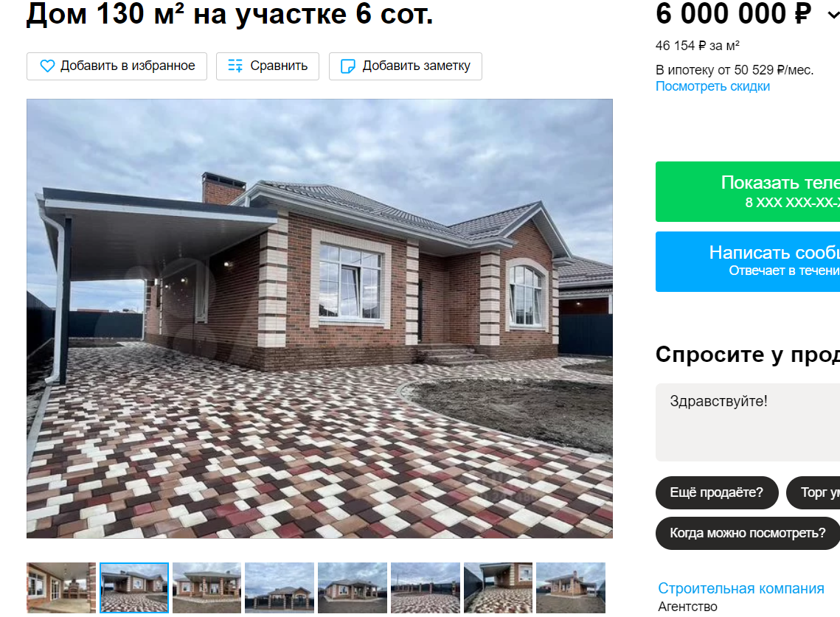840x617 pixels.
Task: Select the Ещё продаёте? quick question
Action: click(x=716, y=492)
